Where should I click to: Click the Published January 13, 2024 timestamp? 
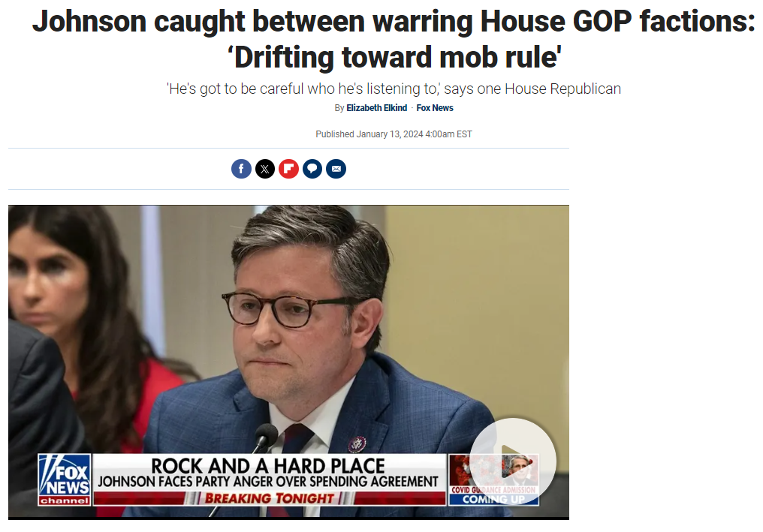(394, 134)
